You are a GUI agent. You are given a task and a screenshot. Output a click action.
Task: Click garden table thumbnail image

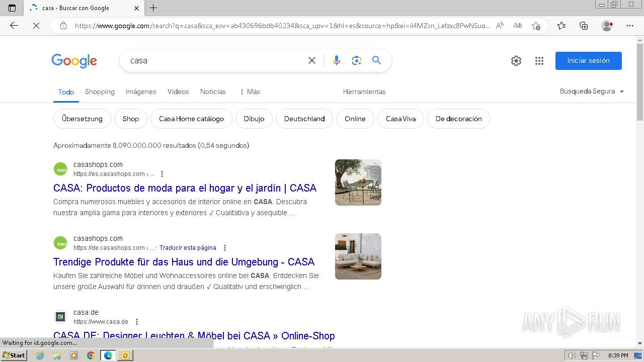[x=358, y=183]
